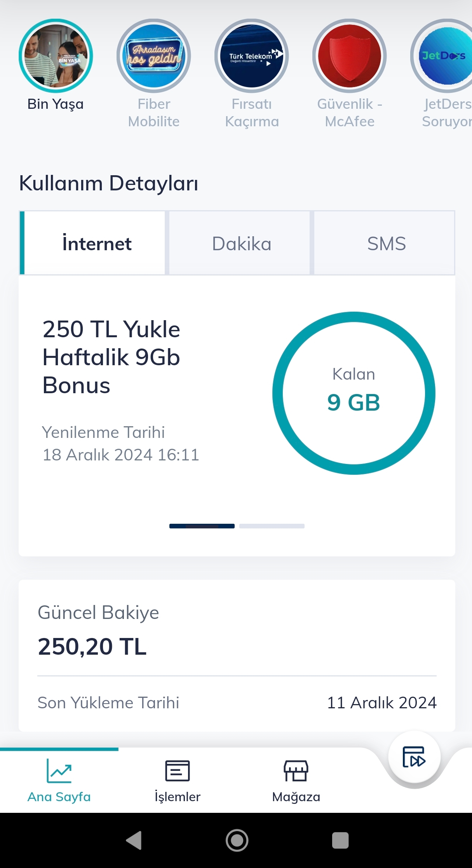The width and height of the screenshot is (472, 868).
Task: Open the Bin Yaşa story circle
Action: click(x=56, y=56)
